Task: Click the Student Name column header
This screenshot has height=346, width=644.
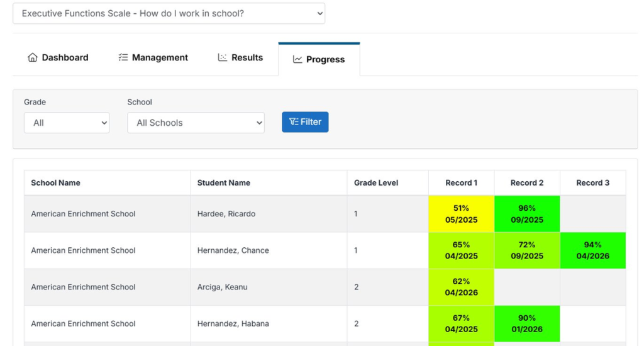Action: point(224,183)
